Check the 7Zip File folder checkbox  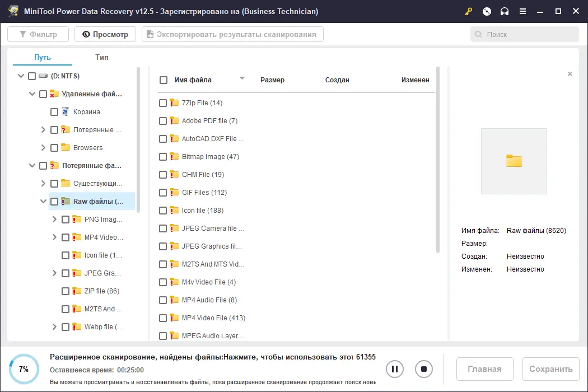click(x=163, y=102)
